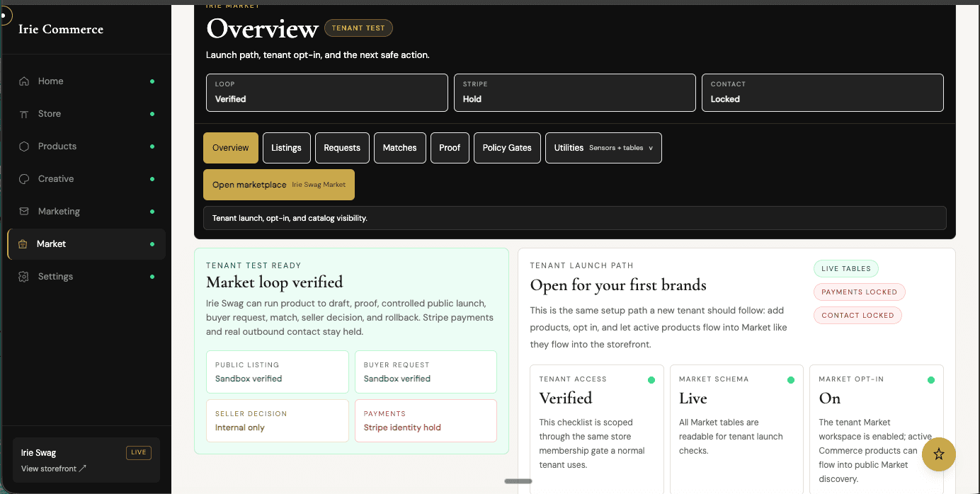
Task: Click 'Open for your first brands' heading
Action: tap(618, 285)
